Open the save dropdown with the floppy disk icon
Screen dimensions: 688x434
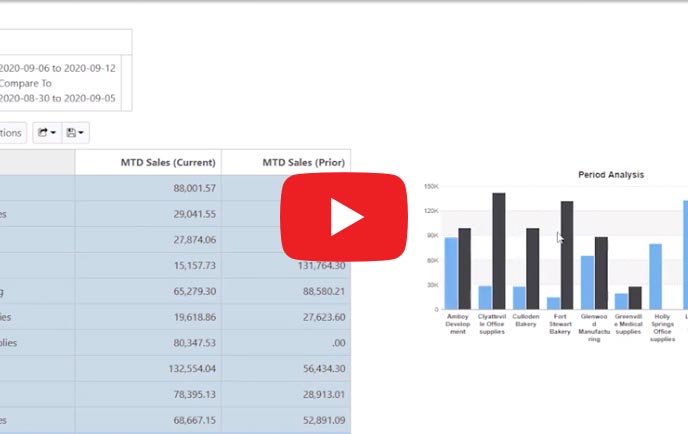click(75, 132)
